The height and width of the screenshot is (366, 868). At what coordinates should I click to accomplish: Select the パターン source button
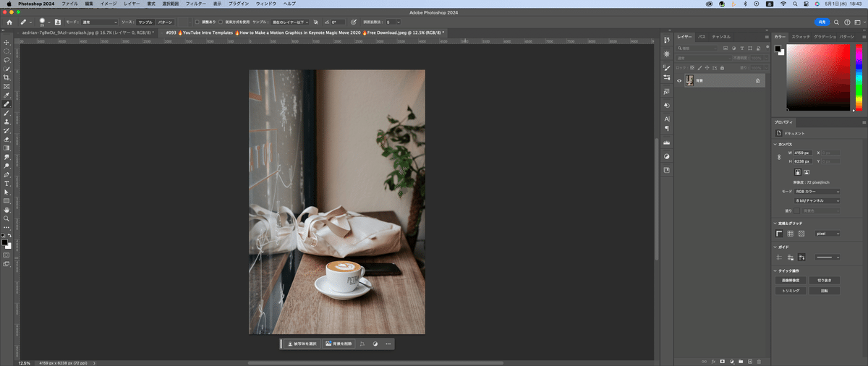pos(166,22)
